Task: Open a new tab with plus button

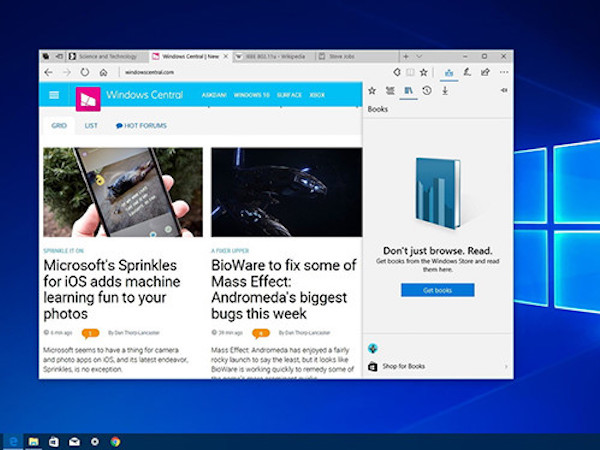Action: tap(406, 56)
